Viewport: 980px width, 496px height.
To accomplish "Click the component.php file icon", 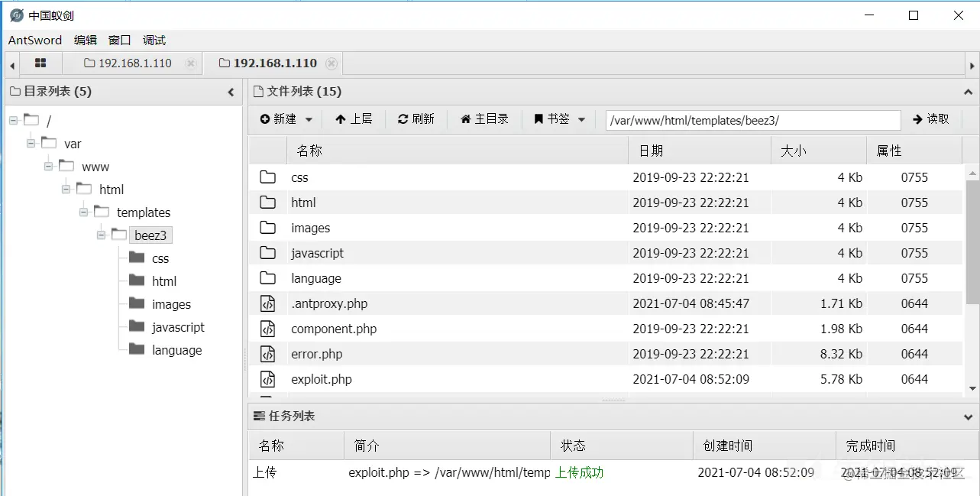I will click(x=267, y=329).
